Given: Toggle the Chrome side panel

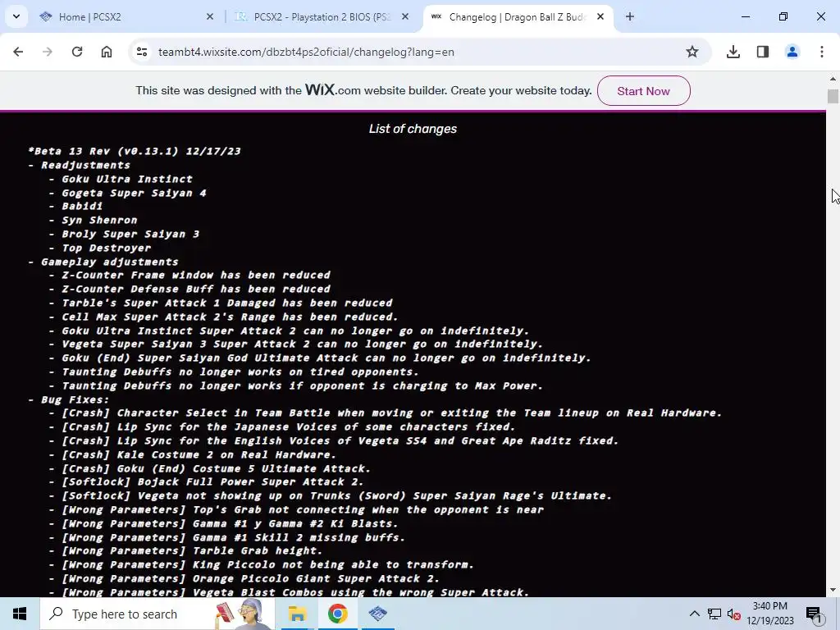Looking at the screenshot, I should pos(763,52).
